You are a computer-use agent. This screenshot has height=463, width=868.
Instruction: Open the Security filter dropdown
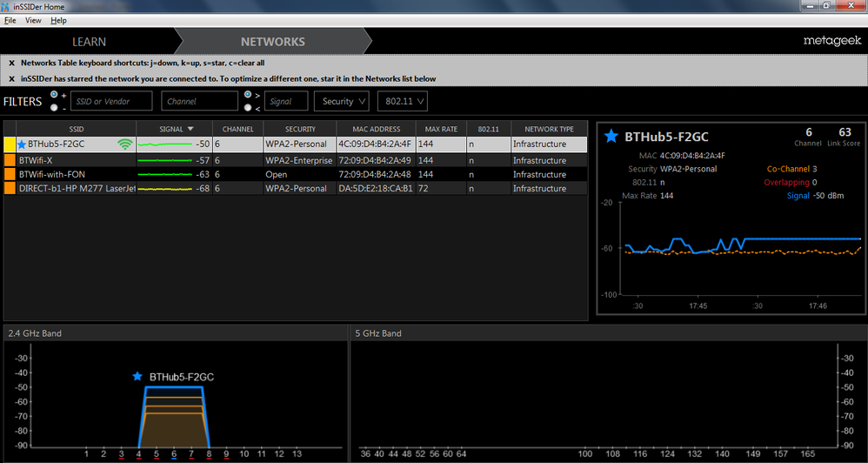[342, 101]
